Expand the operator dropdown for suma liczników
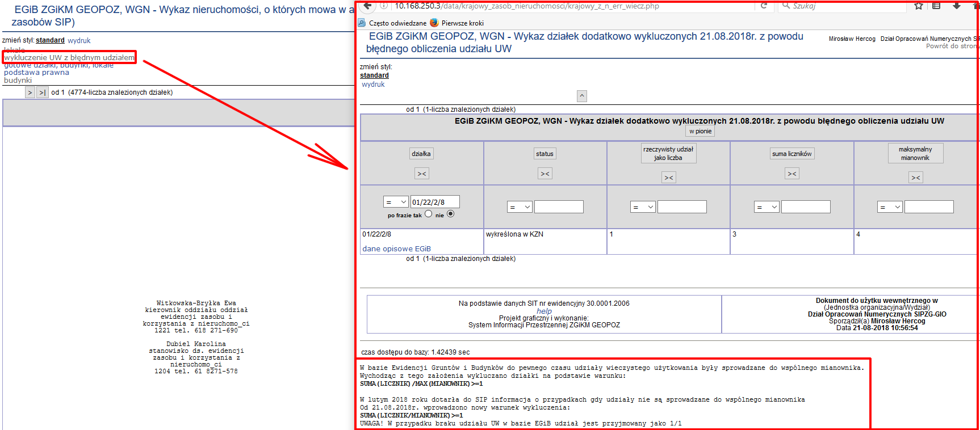Image resolution: width=980 pixels, height=430 pixels. (x=767, y=207)
